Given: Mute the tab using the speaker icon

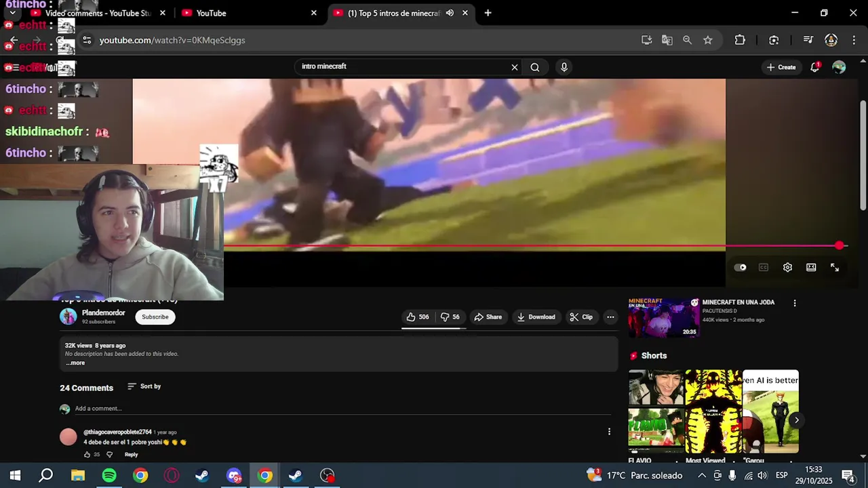Looking at the screenshot, I should (x=450, y=13).
